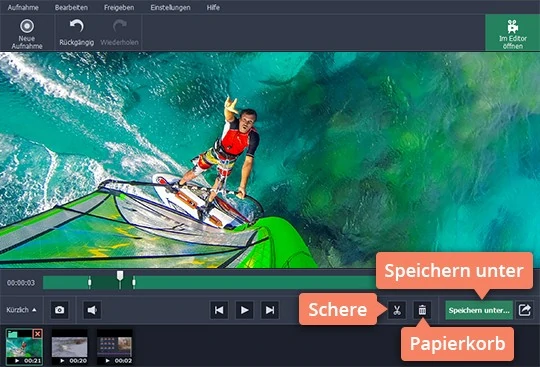This screenshot has width=540, height=367.
Task: Click the Speichern unter... button
Action: 479,310
